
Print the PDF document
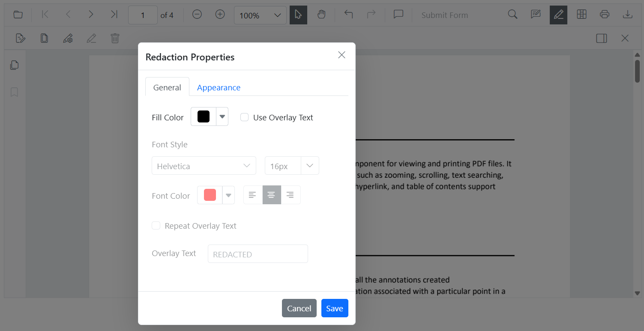(x=604, y=14)
